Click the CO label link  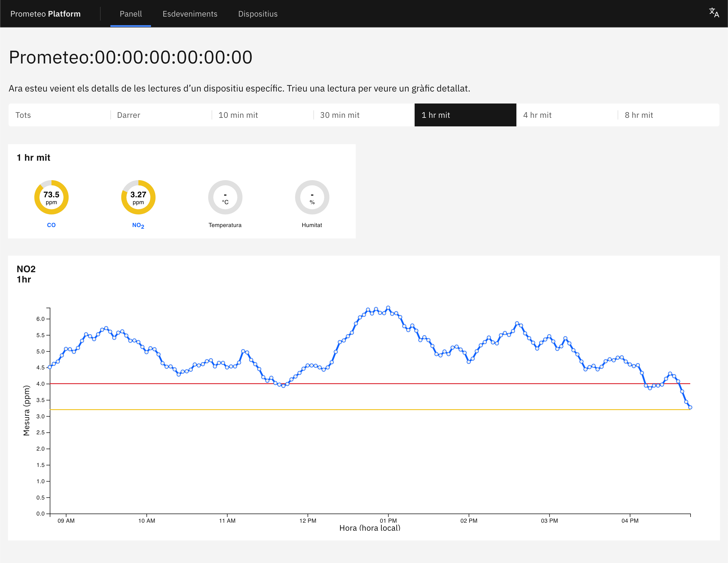(x=51, y=225)
